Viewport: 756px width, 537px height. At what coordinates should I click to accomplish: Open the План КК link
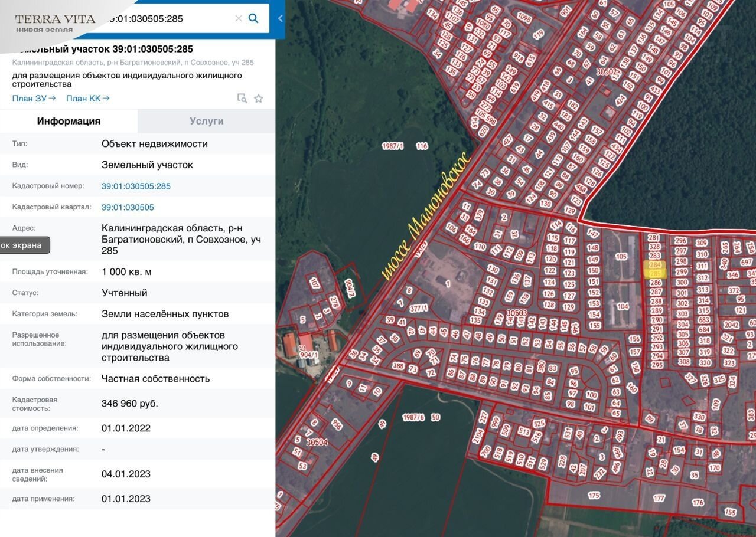click(x=87, y=99)
